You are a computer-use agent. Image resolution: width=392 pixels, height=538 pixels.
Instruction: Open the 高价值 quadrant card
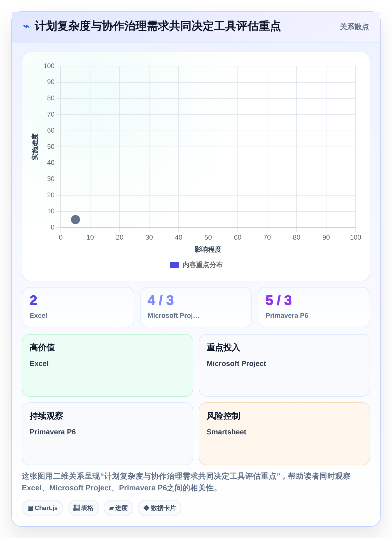pyautogui.click(x=108, y=365)
